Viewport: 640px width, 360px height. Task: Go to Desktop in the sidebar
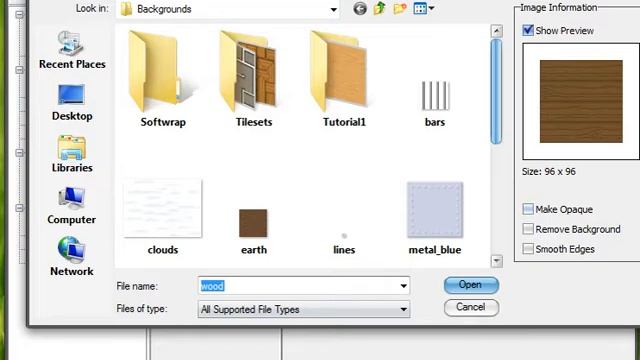[72, 102]
